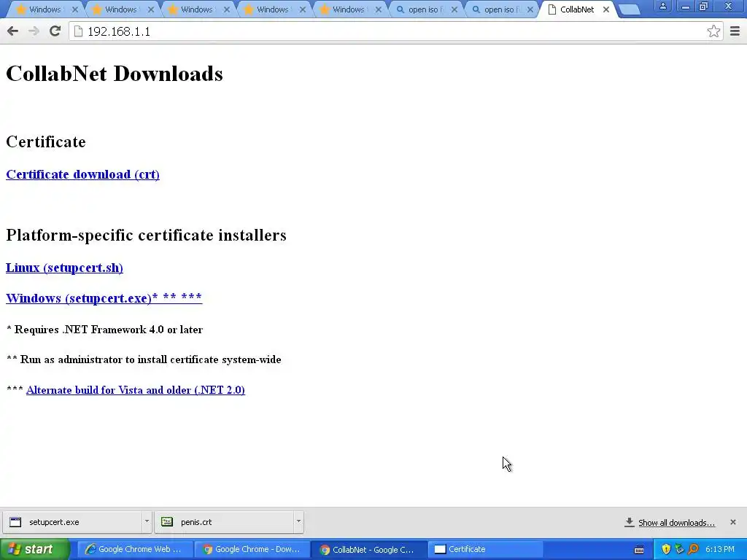Open the yellow security shield tray icon
This screenshot has height=560, width=747.
pyautogui.click(x=666, y=550)
